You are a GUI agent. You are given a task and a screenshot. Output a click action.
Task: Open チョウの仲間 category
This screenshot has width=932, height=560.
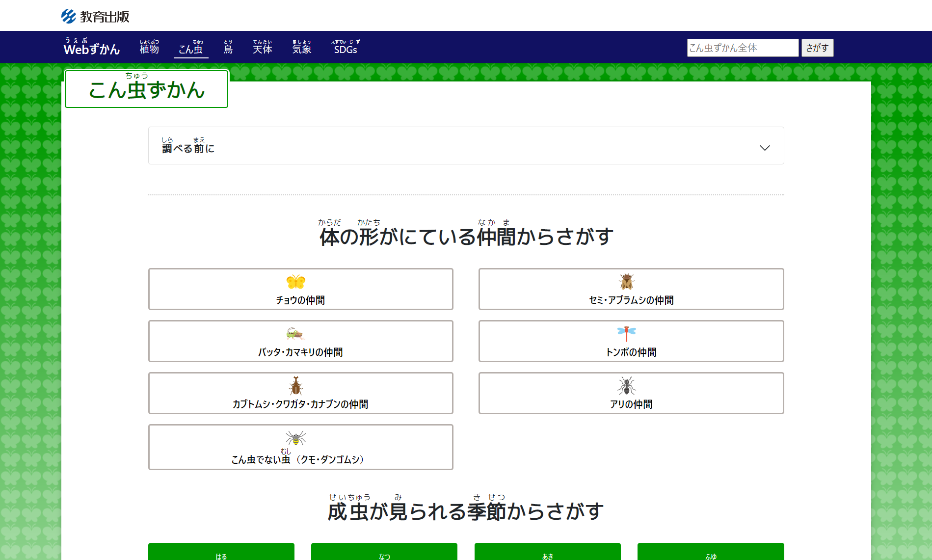pyautogui.click(x=300, y=289)
